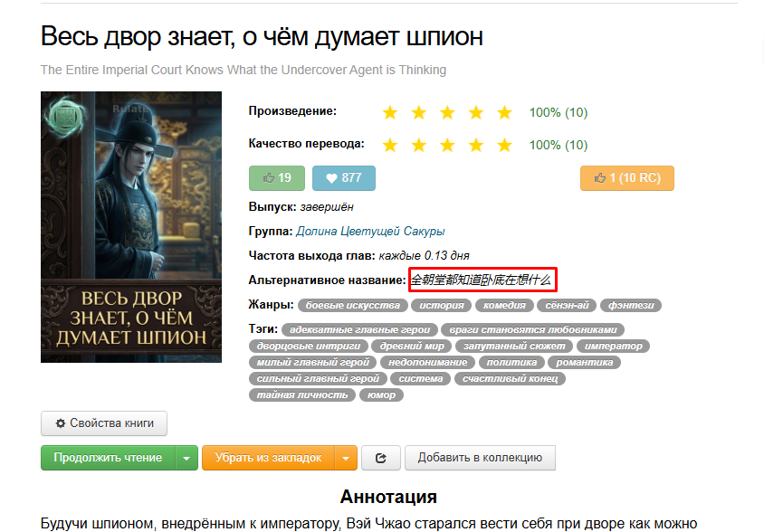Screen dimensions: 764x532
Task: Click the Продолжить чтение button
Action: pyautogui.click(x=108, y=458)
